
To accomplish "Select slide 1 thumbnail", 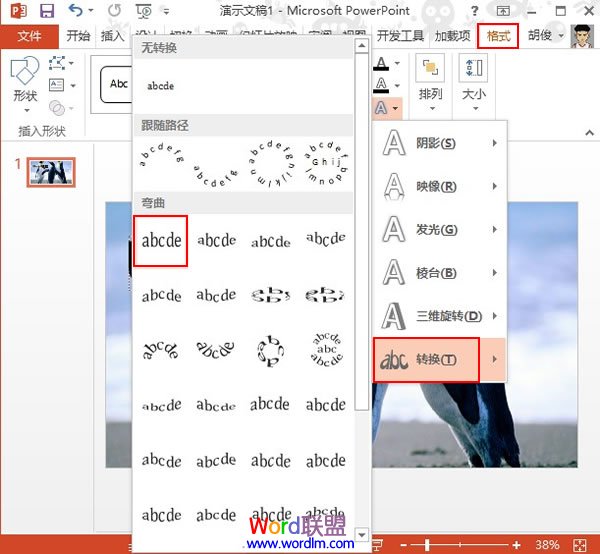I will [51, 172].
